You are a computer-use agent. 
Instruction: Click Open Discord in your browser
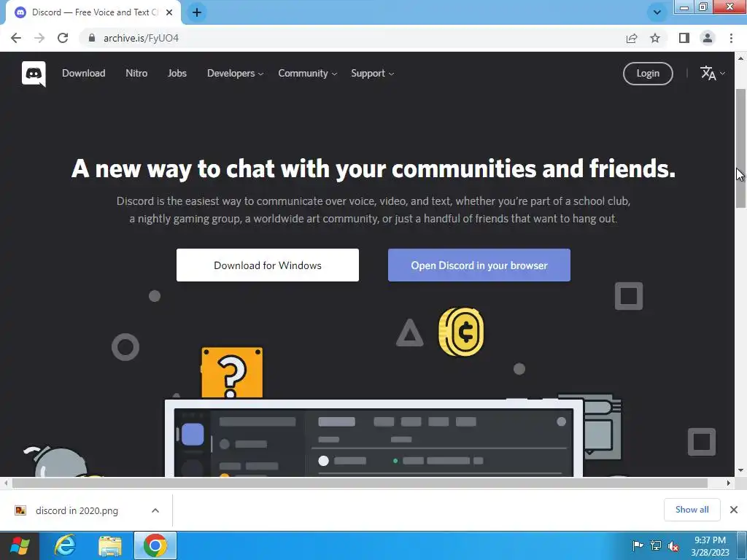point(479,265)
